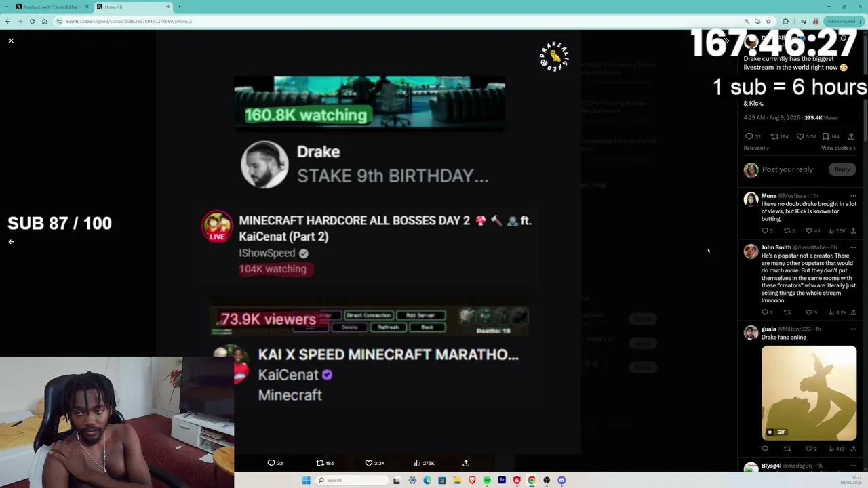This screenshot has height=488, width=868.
Task: Repost guala's GIF comment
Action: pyautogui.click(x=787, y=449)
